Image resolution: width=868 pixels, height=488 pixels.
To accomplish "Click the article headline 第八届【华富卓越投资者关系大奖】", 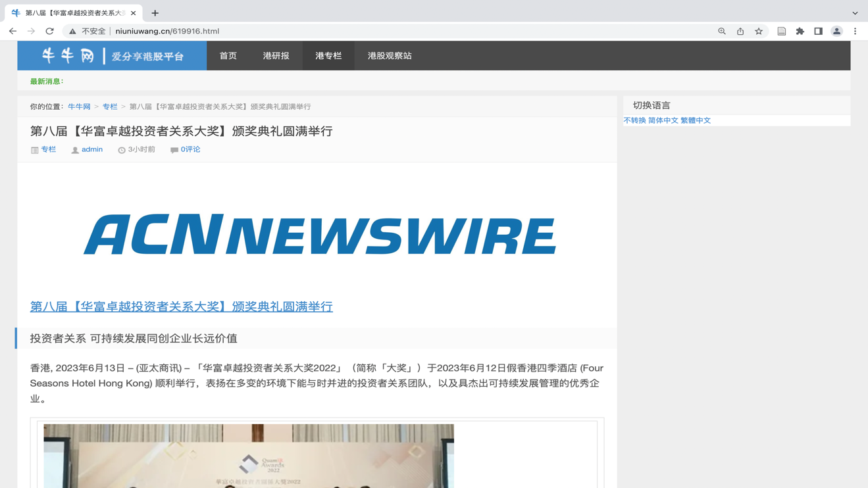I will (182, 131).
